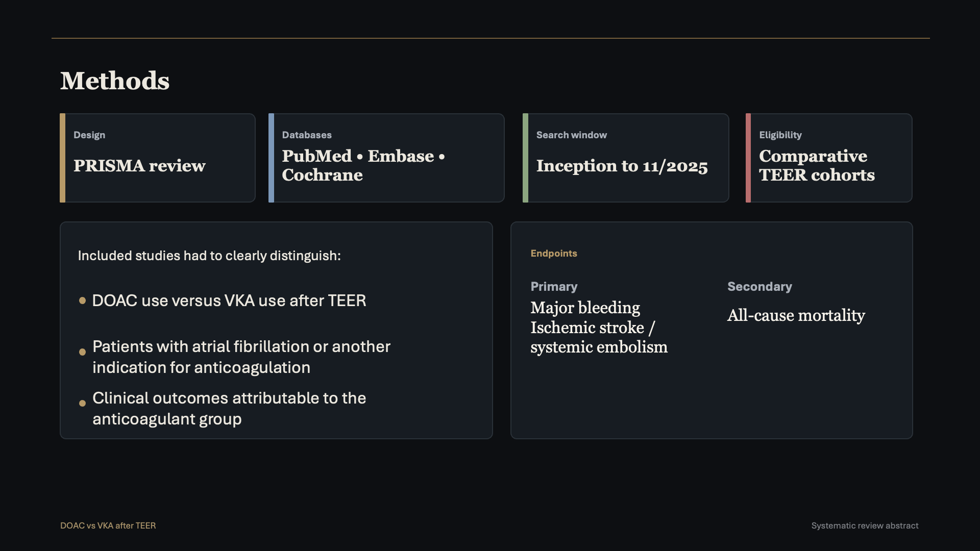980x551 pixels.
Task: Click the Endpoints heading label
Action: click(x=553, y=254)
